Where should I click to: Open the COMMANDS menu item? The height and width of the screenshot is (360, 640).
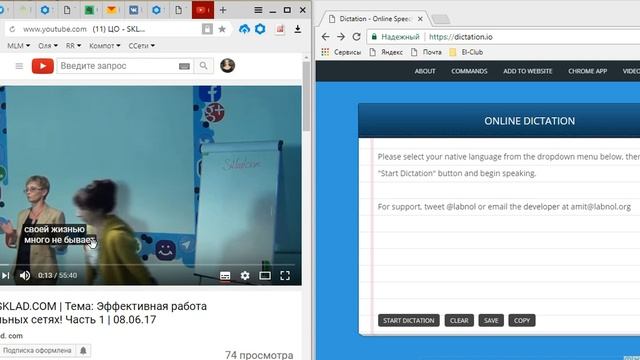469,71
